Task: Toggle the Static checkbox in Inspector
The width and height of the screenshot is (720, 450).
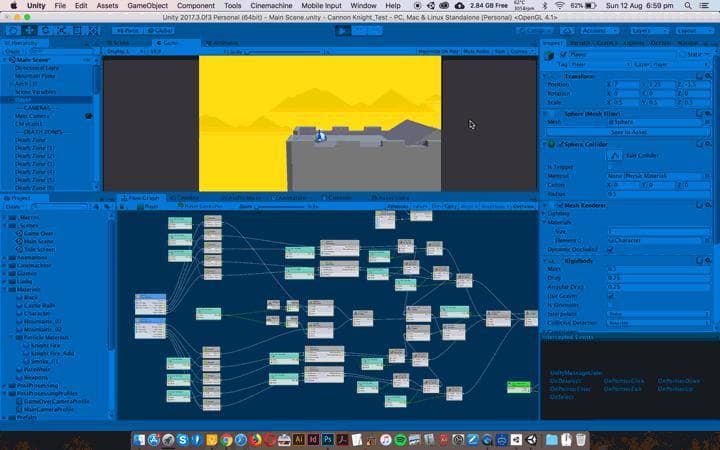Action: pyautogui.click(x=682, y=55)
